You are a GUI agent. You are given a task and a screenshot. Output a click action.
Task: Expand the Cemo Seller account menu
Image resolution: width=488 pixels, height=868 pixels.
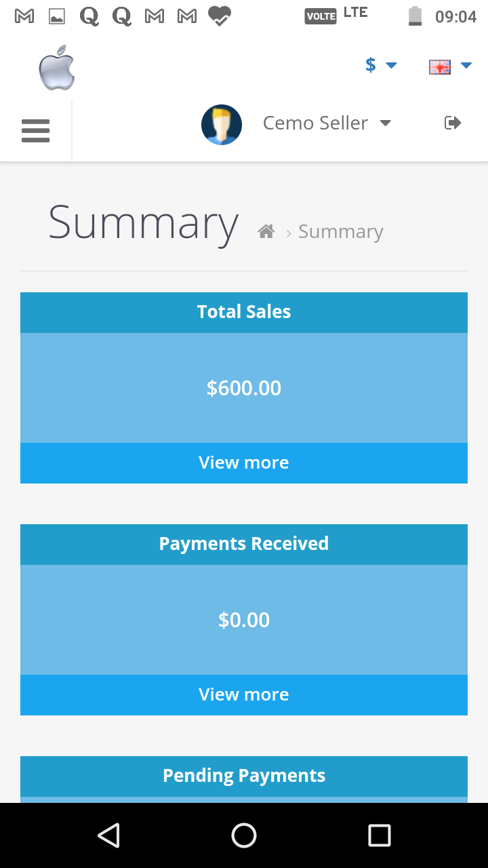point(327,123)
